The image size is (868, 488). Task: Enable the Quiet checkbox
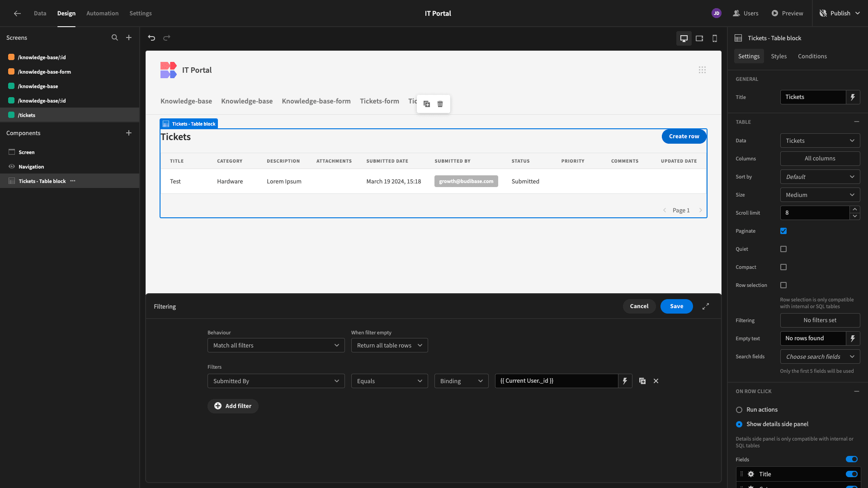tap(783, 249)
